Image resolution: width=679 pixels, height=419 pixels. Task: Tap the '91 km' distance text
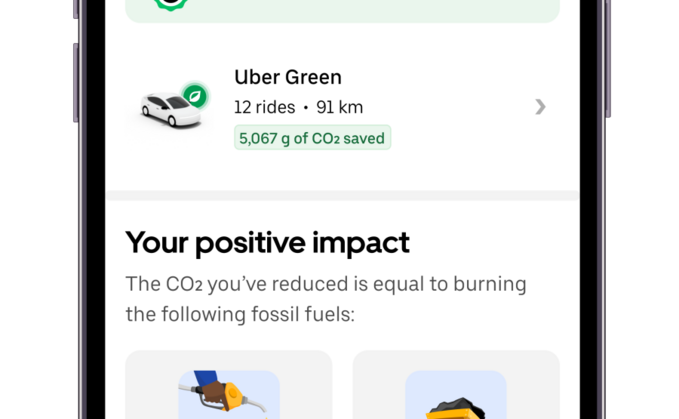pos(340,107)
